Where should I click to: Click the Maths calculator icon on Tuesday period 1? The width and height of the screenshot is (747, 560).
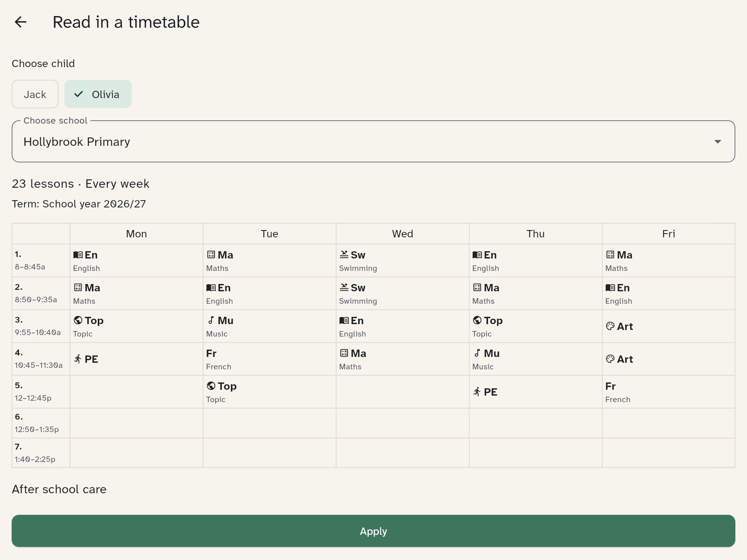point(211,254)
